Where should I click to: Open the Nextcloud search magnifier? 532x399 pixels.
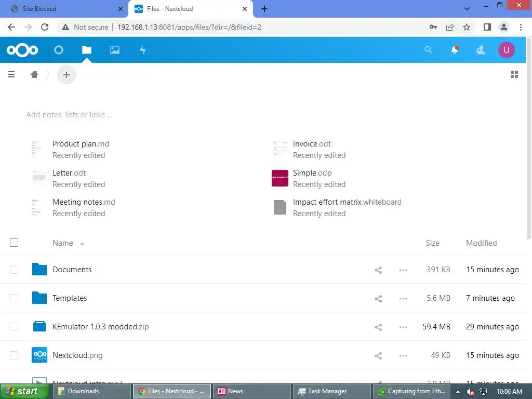pos(428,50)
